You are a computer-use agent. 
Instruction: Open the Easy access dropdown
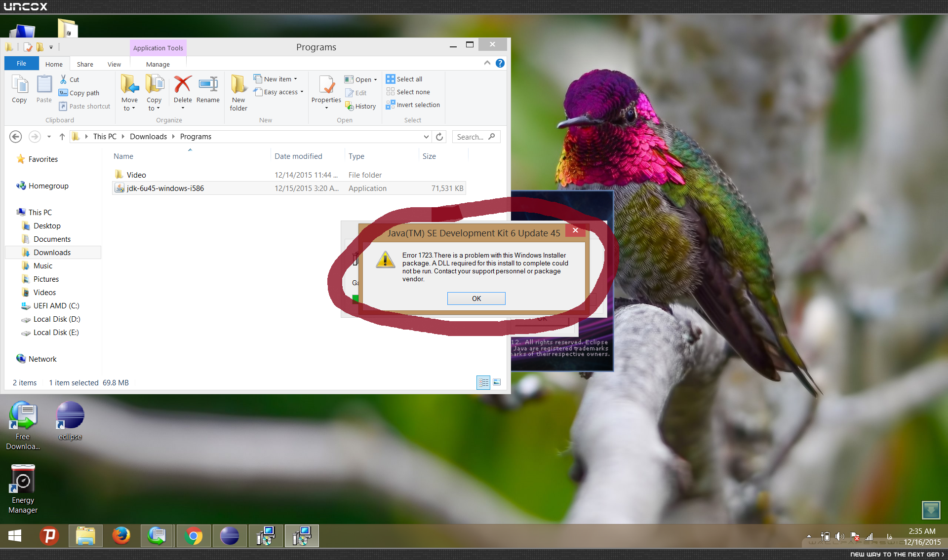tap(278, 92)
